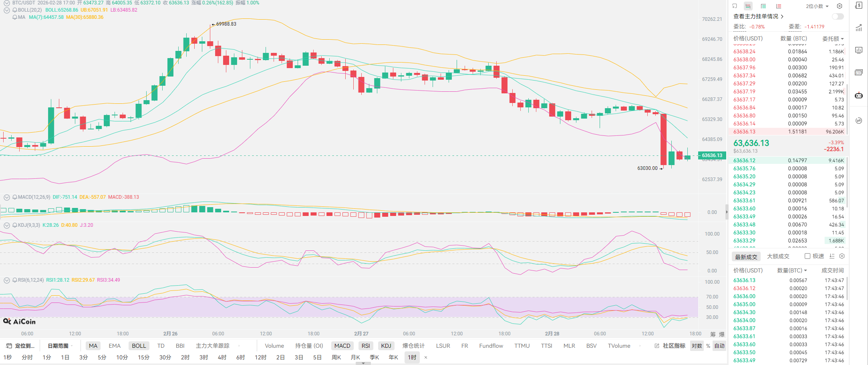Collapse the MACD indicator panel
The height and width of the screenshot is (365, 868).
(x=7, y=197)
